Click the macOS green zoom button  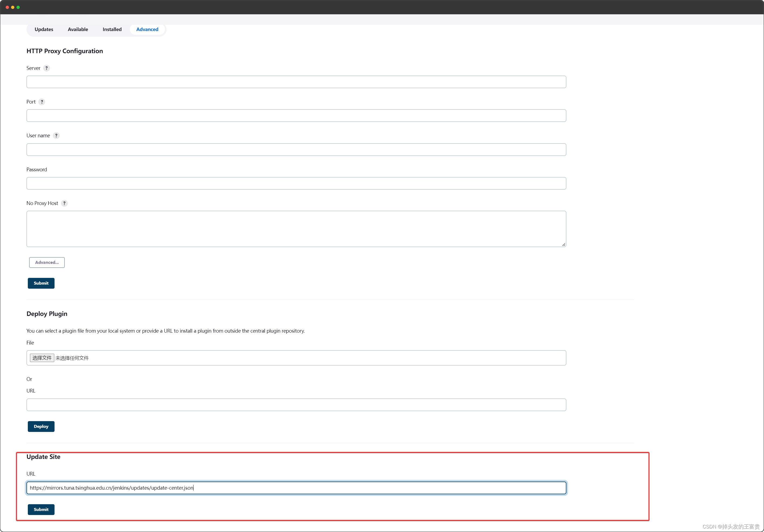pyautogui.click(x=18, y=7)
